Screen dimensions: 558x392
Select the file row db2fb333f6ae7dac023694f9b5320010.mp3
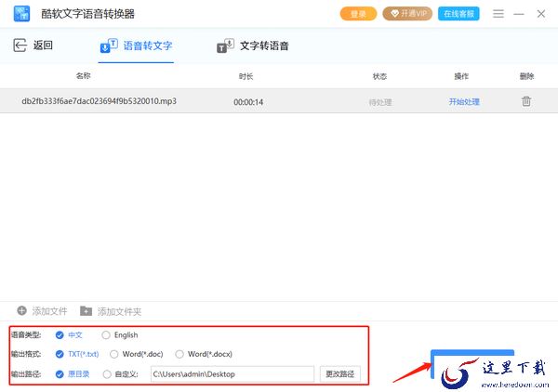(279, 101)
